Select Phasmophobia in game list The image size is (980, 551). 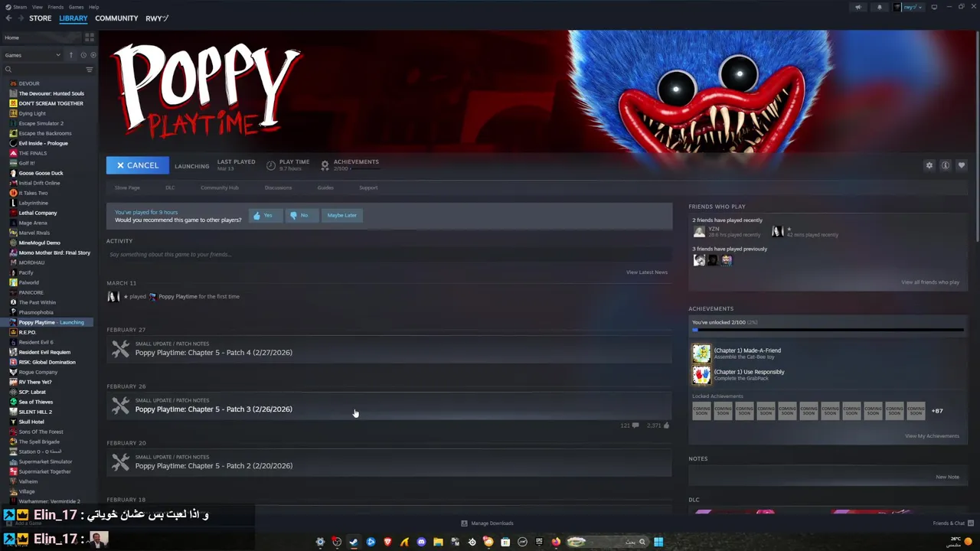[35, 312]
